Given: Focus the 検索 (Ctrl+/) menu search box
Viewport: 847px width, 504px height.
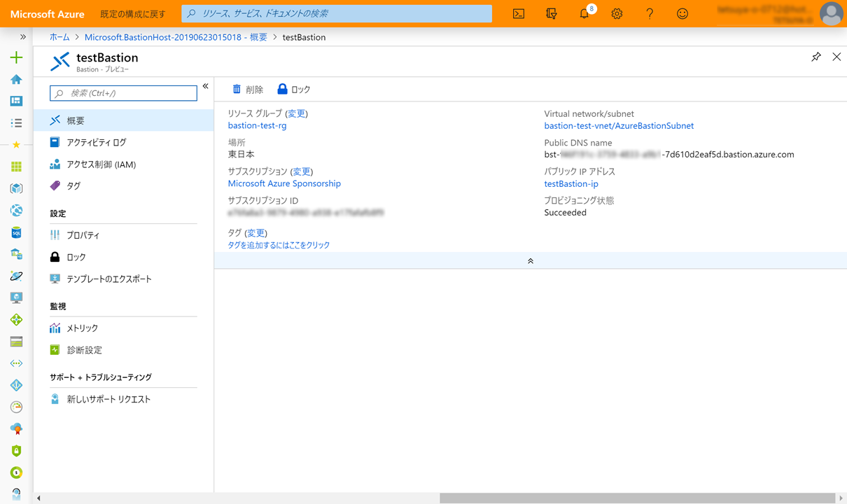Looking at the screenshot, I should [123, 93].
